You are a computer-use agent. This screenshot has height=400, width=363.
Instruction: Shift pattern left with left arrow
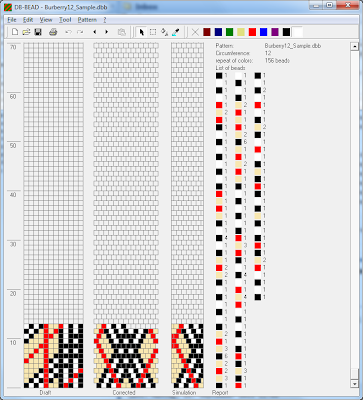pos(95,32)
